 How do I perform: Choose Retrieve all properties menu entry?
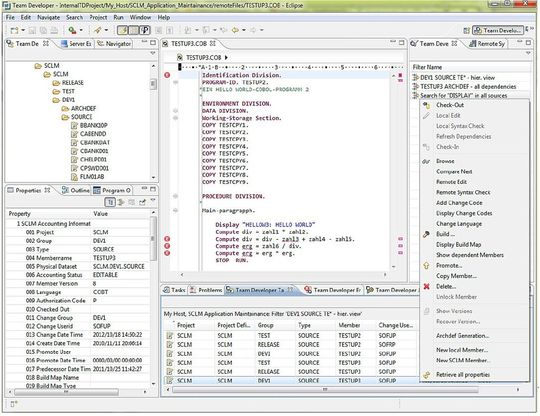(463, 374)
